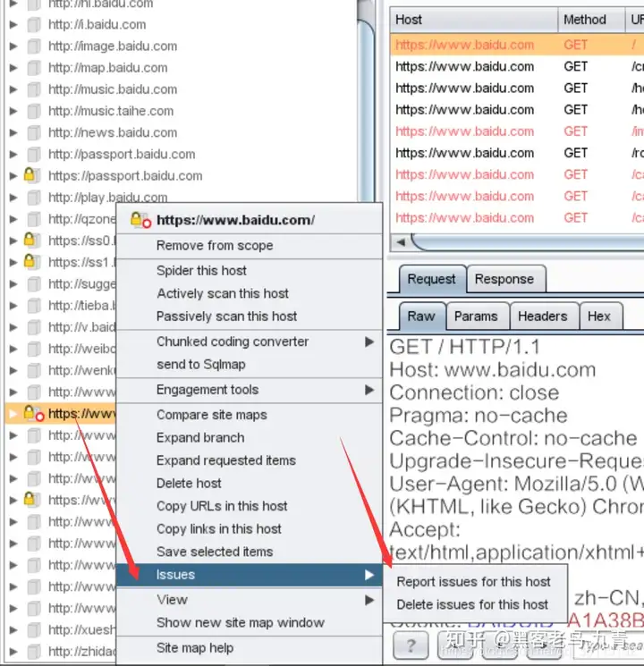
Task: Sort by the Host column header
Action: pos(473,20)
